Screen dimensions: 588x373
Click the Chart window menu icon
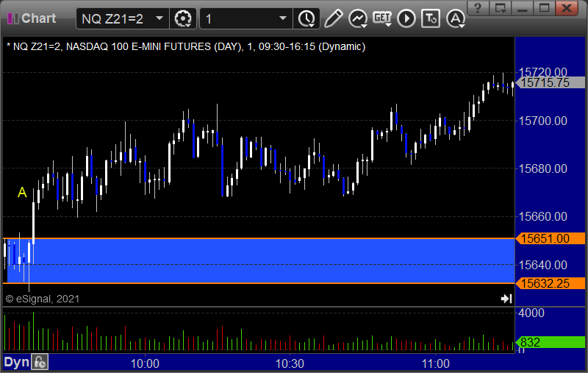[13, 18]
